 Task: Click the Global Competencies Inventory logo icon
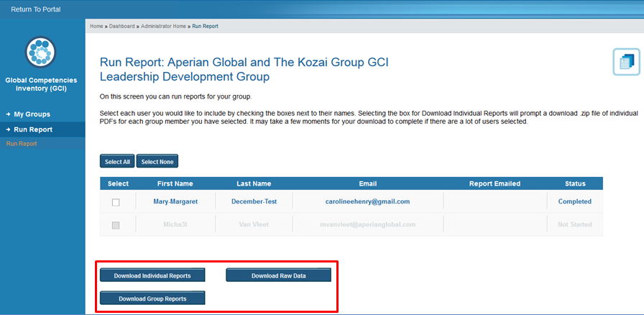click(x=40, y=52)
